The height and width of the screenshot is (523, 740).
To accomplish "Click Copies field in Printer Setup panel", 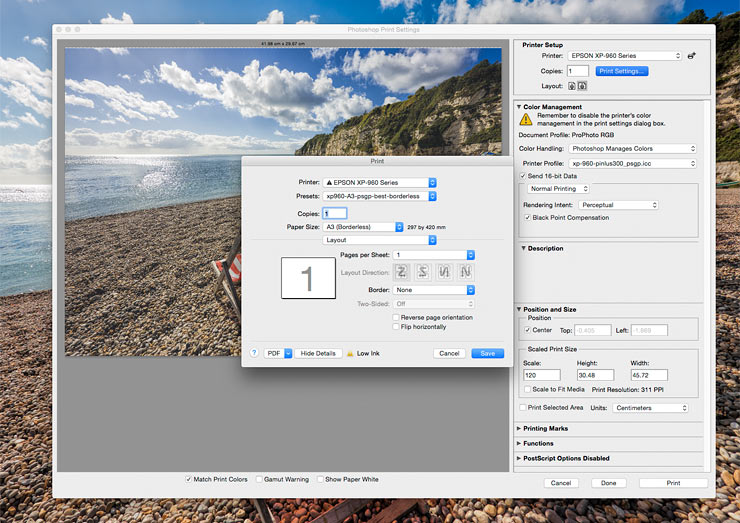I will (578, 71).
